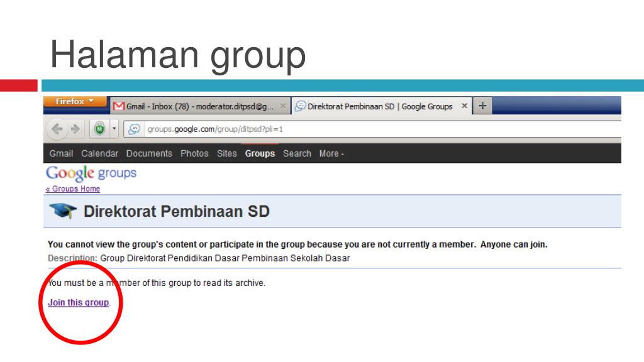The height and width of the screenshot is (362, 644).
Task: Open a new browser tab
Action: coord(482,106)
